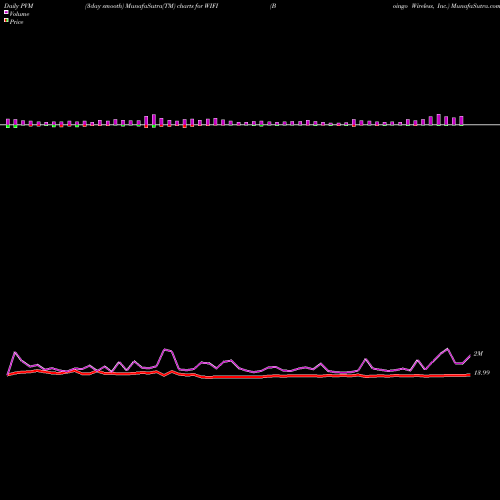The width and height of the screenshot is (500, 500).
Task: Click the 2M volume value label
Action: [x=478, y=354]
